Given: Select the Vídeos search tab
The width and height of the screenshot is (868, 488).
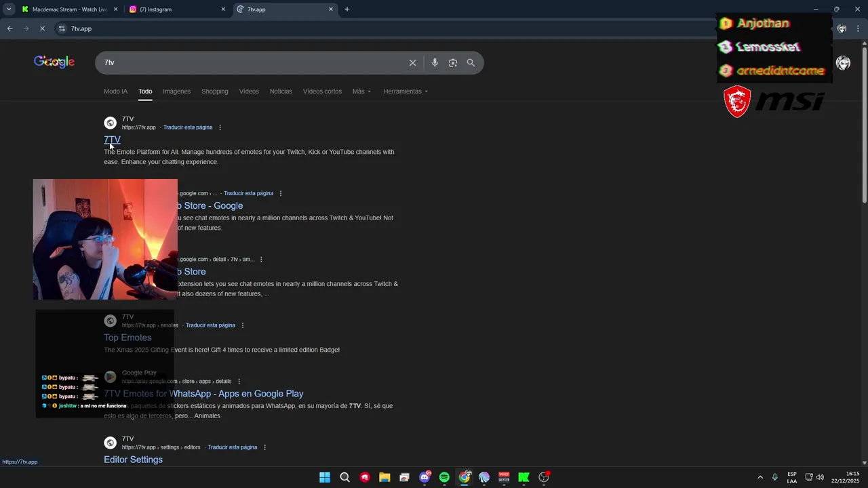Looking at the screenshot, I should [x=249, y=91].
